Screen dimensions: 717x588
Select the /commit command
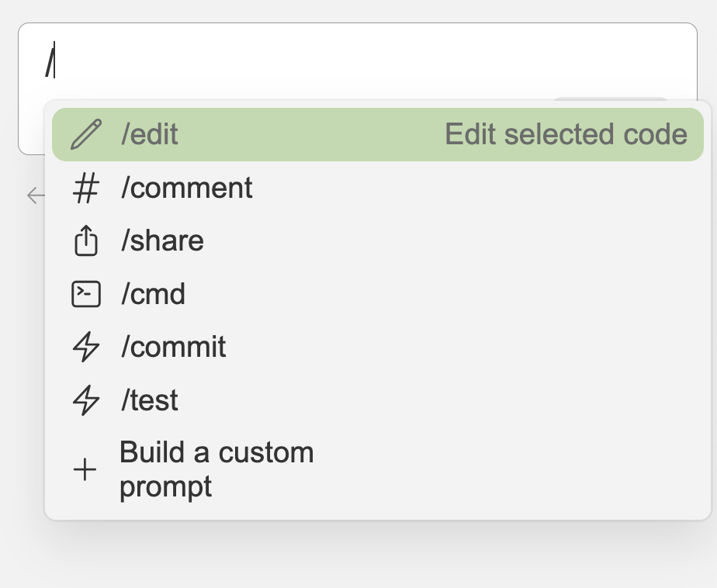tap(173, 347)
